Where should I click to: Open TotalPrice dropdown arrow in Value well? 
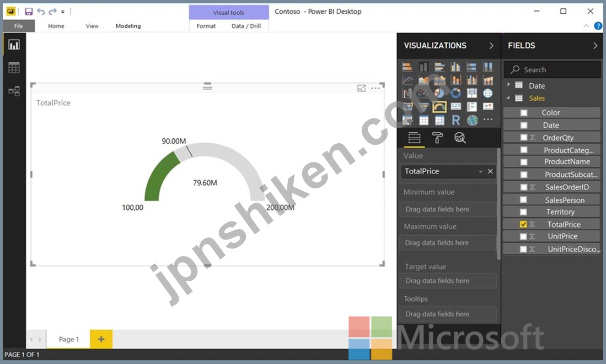[480, 172]
